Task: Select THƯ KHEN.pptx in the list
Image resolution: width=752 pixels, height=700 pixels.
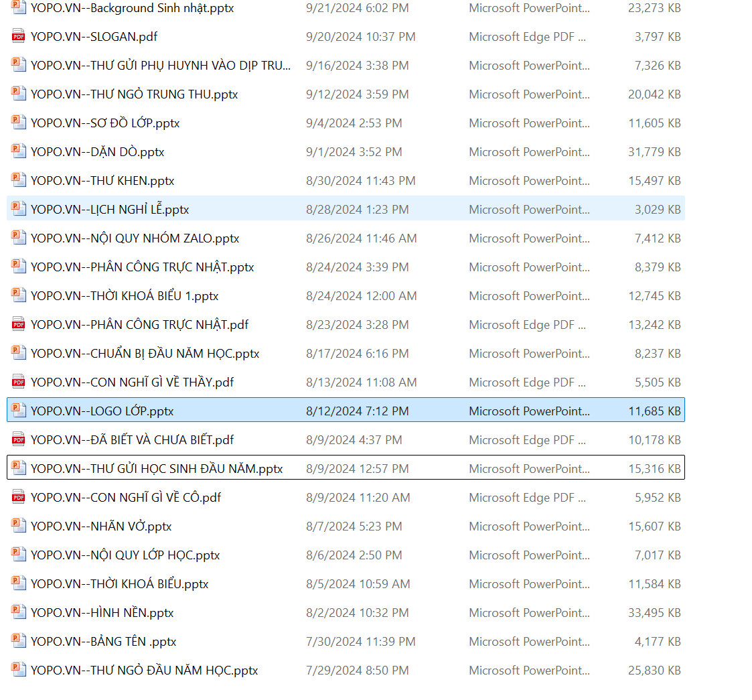Action: pos(102,181)
